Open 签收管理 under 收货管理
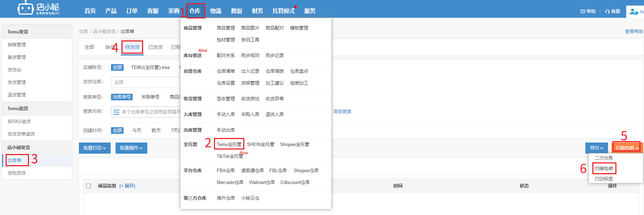The height and width of the screenshot is (215, 644). click(226, 99)
